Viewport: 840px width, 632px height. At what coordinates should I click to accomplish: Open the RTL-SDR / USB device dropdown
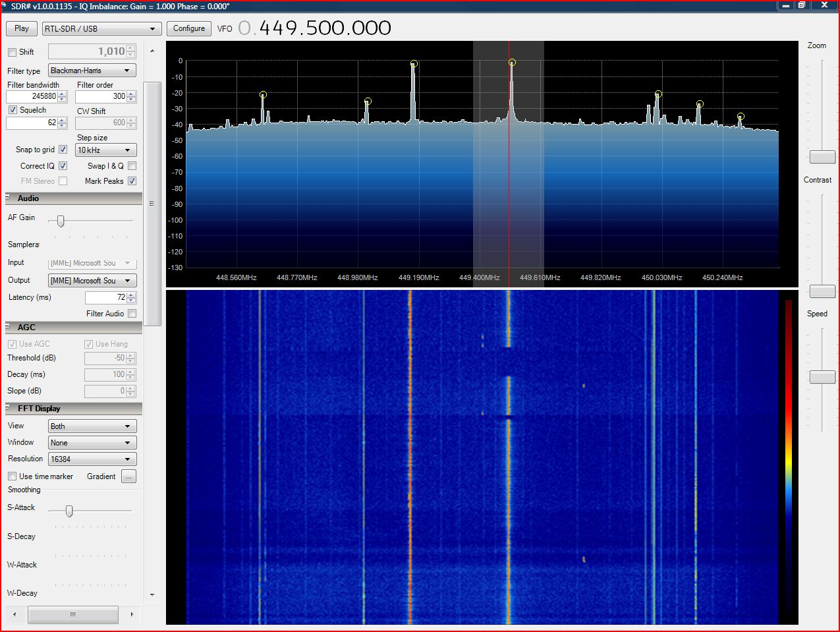pos(102,29)
